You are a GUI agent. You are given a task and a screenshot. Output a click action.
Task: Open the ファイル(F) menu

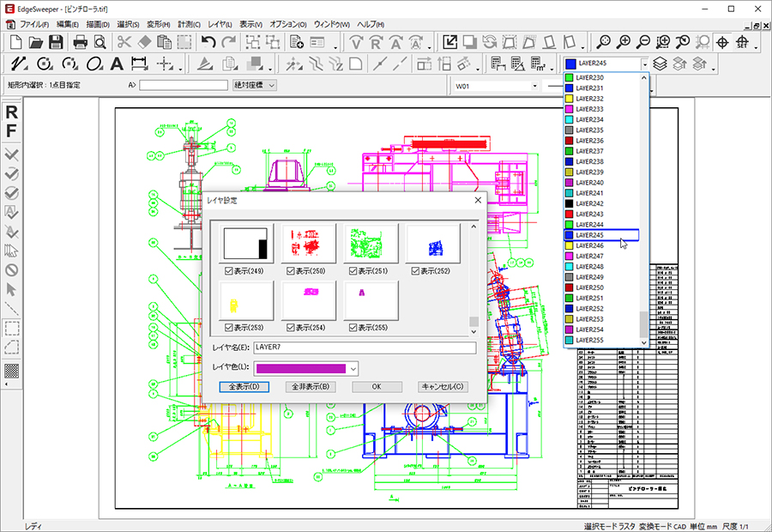(34, 23)
